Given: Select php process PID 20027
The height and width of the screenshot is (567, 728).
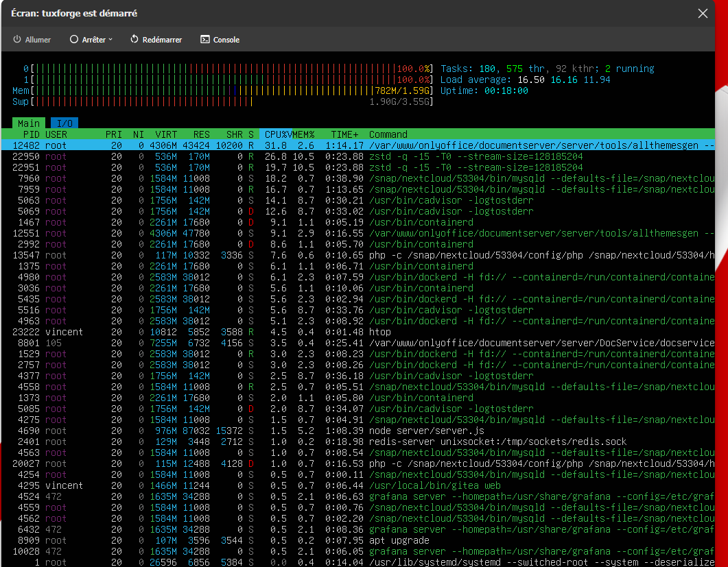Looking at the screenshot, I should coord(358,463).
